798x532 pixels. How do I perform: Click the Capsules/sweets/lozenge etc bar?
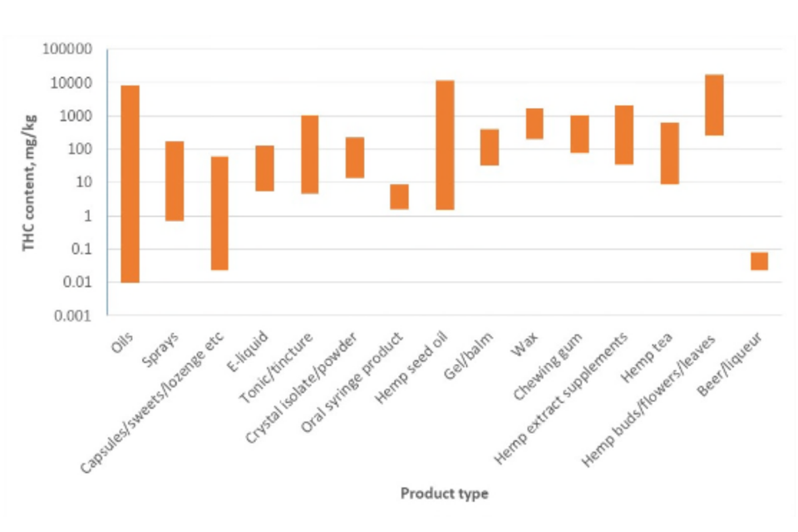(219, 213)
